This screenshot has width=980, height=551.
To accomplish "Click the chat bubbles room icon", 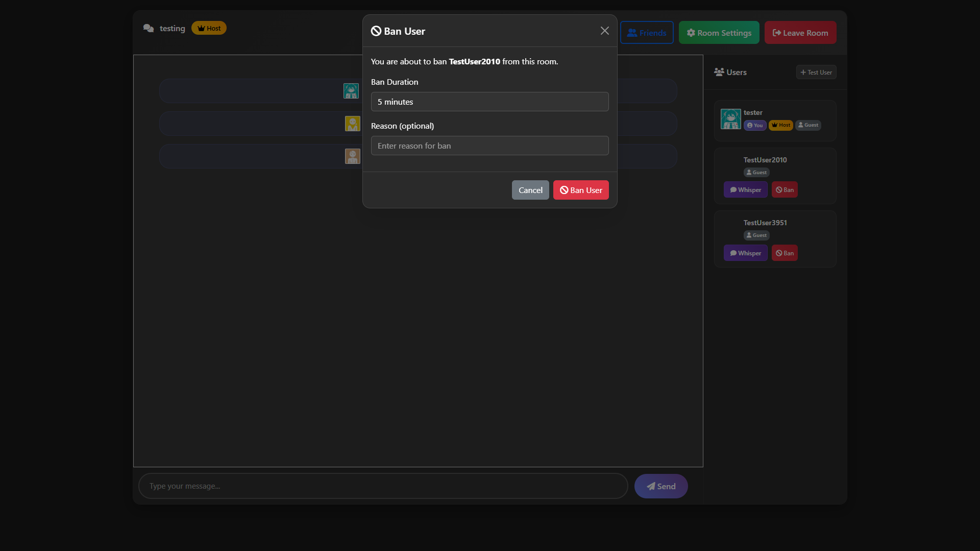I will pos(149,29).
